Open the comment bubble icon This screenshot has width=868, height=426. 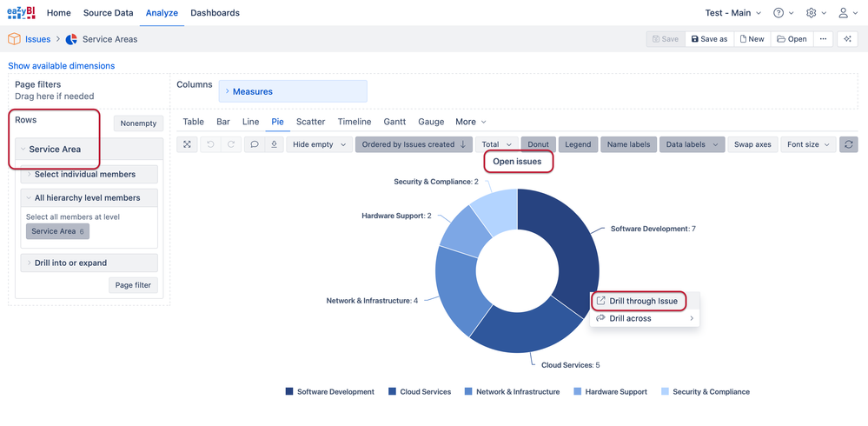tap(254, 144)
